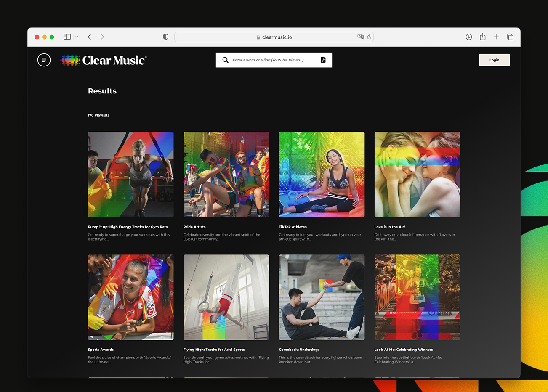Screen dimensions: 548x392
Task: Open the Pump it up playlist thumbnail
Action: click(x=131, y=175)
